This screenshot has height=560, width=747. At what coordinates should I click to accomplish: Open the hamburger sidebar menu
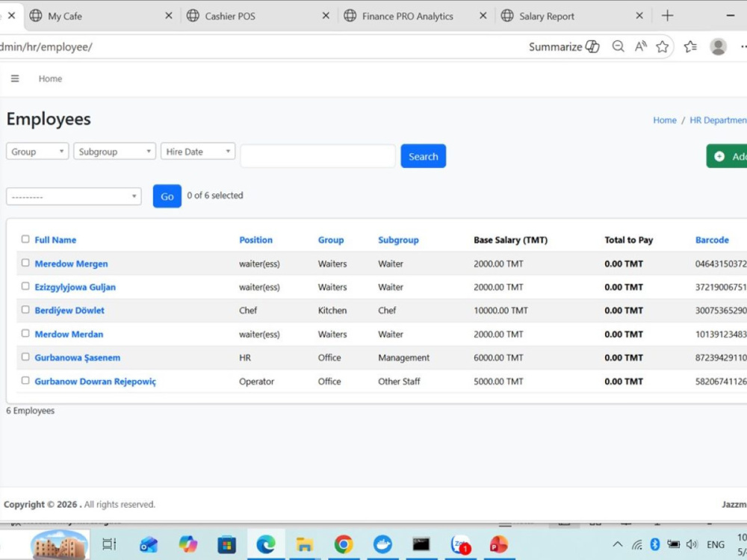pos(15,78)
